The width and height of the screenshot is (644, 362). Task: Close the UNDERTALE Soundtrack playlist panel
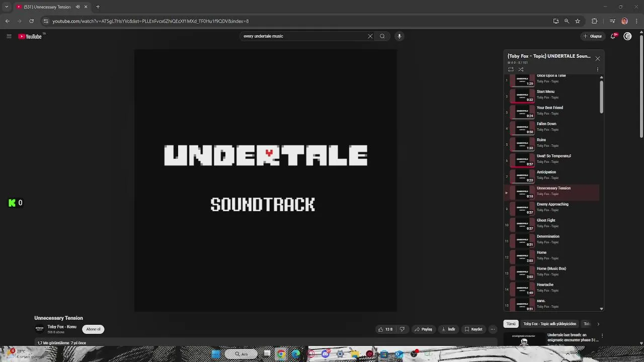tap(598, 59)
